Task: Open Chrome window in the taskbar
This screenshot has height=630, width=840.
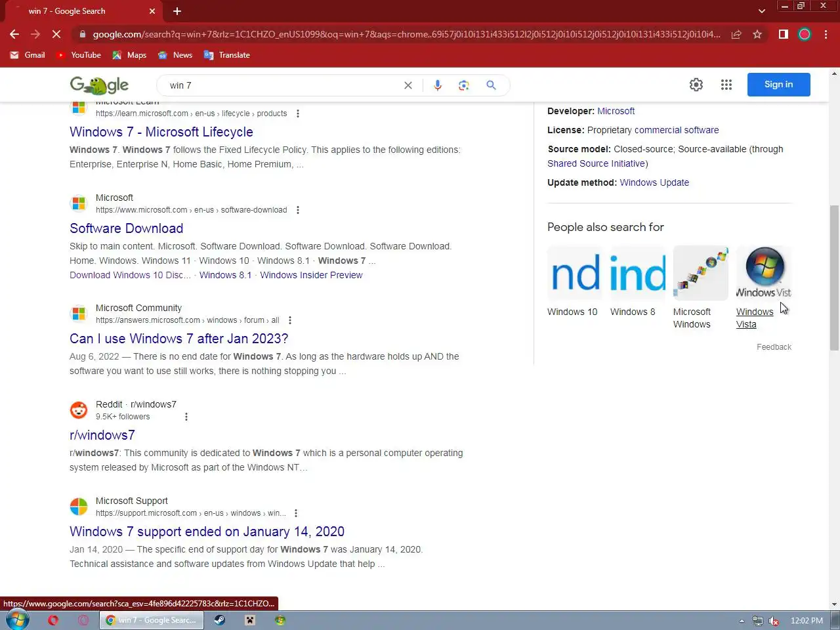Action: pos(152,620)
